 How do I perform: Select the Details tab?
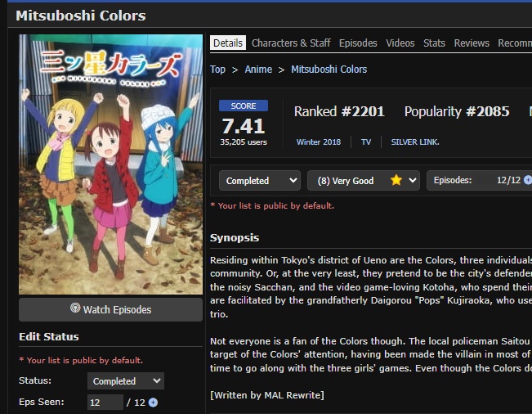click(228, 43)
